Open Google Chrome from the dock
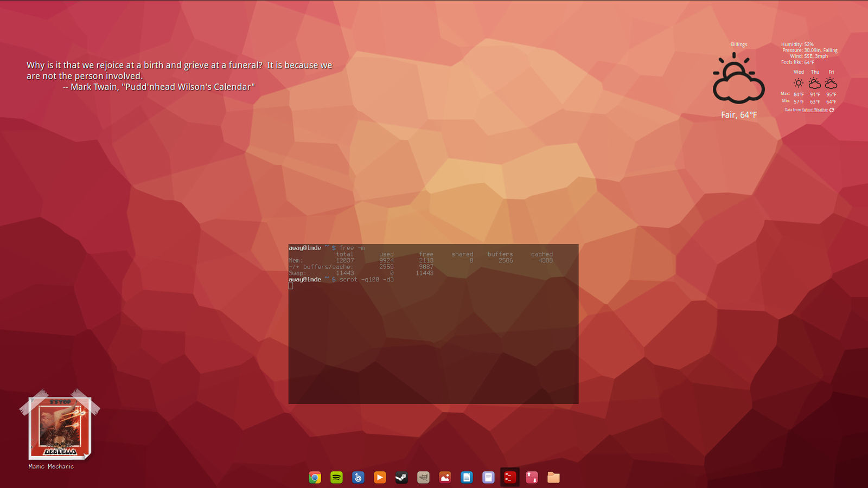Image resolution: width=868 pixels, height=488 pixels. 315,477
